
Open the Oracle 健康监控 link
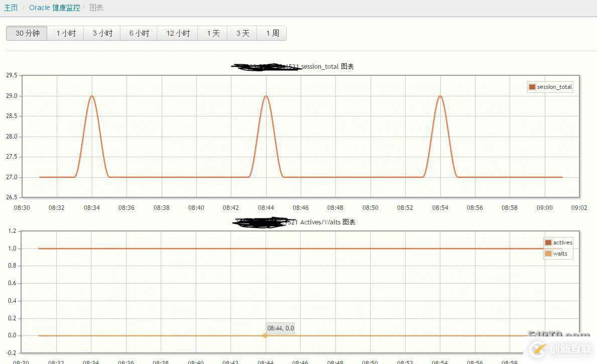pyautogui.click(x=54, y=8)
